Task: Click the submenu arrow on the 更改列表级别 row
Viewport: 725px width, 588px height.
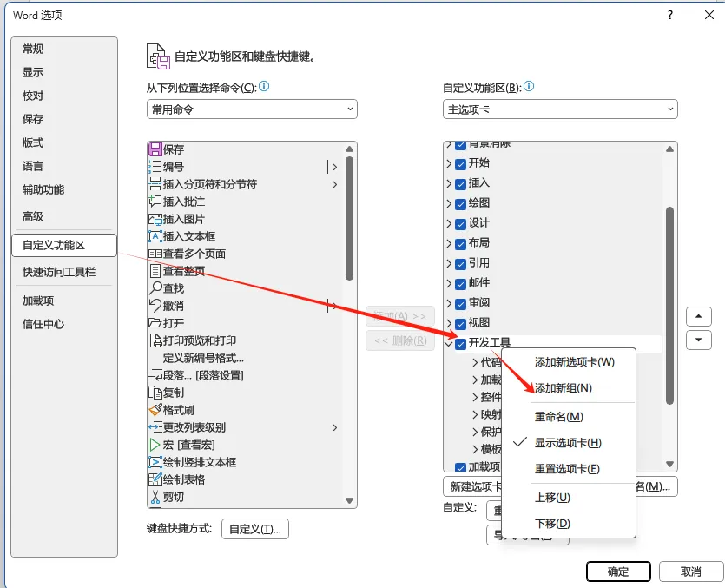Action: point(335,427)
